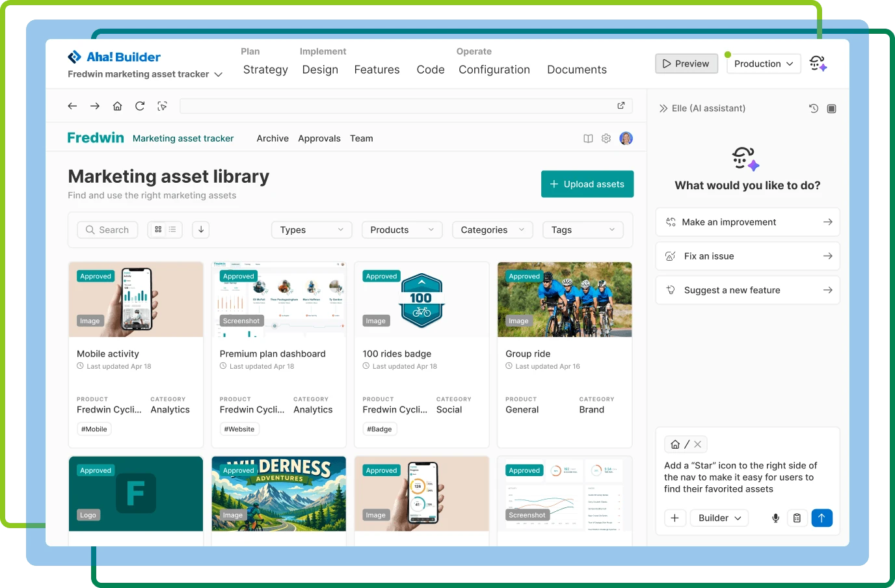Click the Upload assets button
This screenshot has height=588, width=895.
(587, 184)
